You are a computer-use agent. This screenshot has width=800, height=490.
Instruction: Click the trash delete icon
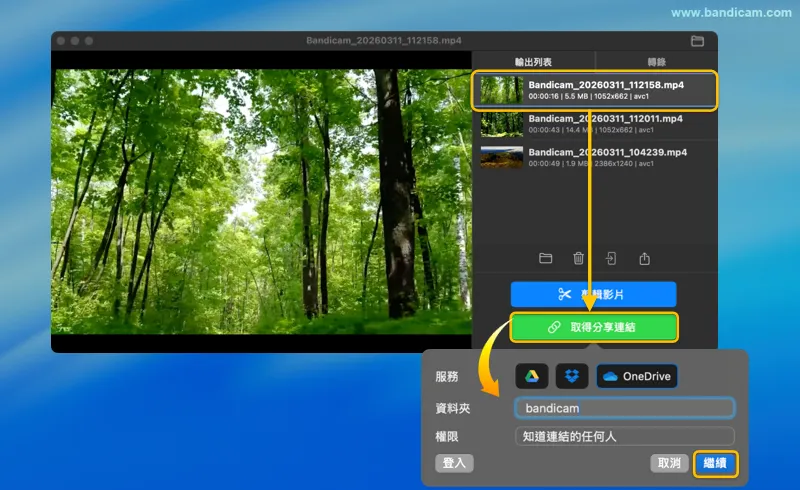click(578, 258)
